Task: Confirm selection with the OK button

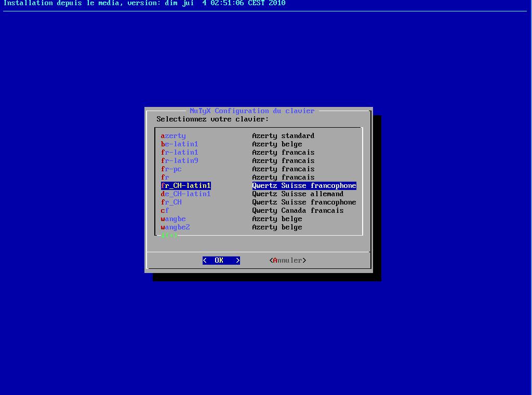Action: pos(221,261)
